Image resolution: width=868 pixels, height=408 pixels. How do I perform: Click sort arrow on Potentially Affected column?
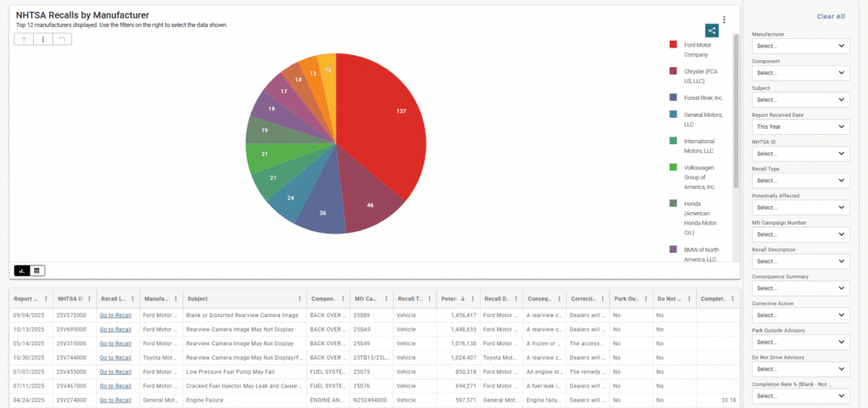462,299
